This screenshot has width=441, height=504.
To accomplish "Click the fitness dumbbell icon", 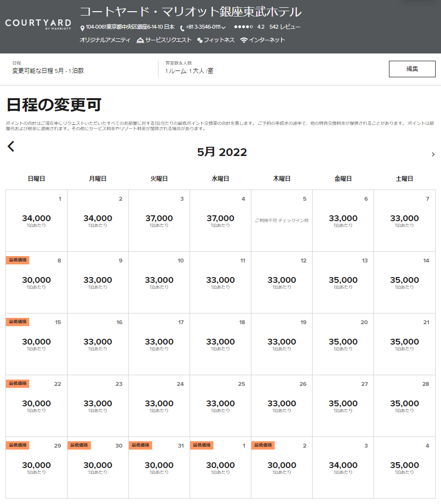I will coord(200,40).
